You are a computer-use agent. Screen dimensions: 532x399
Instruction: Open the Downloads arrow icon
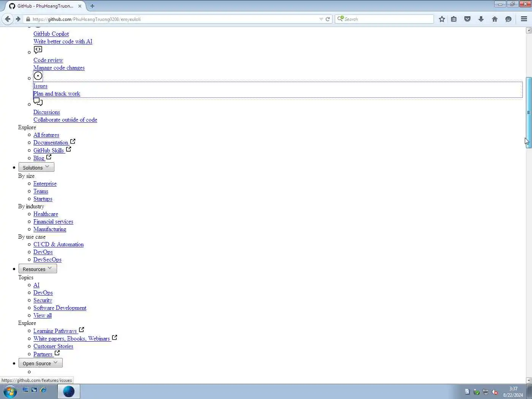pyautogui.click(x=481, y=19)
